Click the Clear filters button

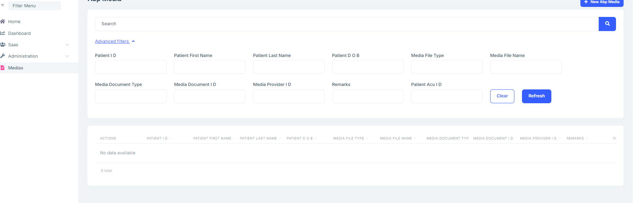tap(502, 96)
